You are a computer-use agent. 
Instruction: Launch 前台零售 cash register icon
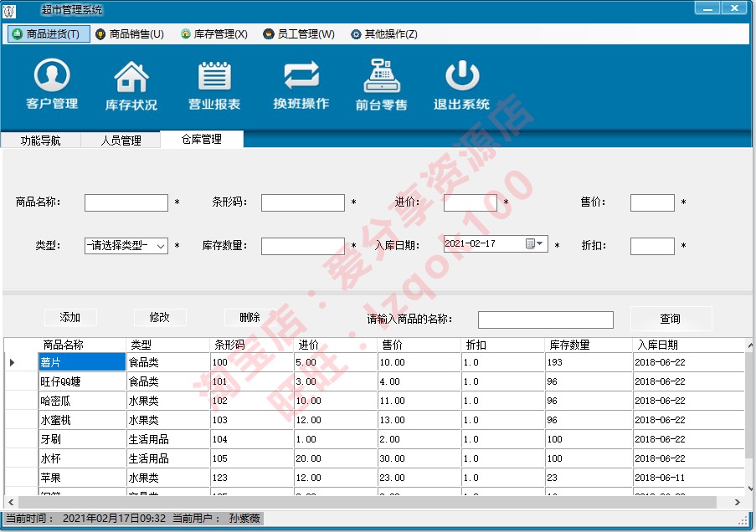point(382,84)
